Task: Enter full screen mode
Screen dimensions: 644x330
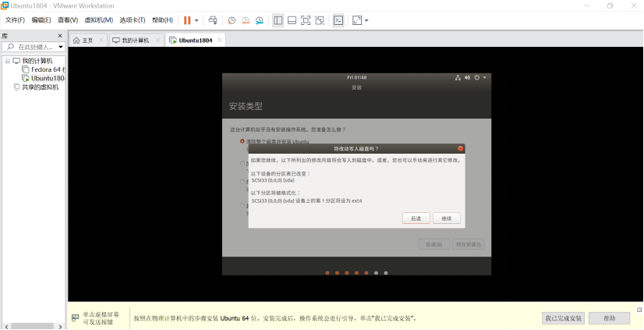Action: [306, 20]
